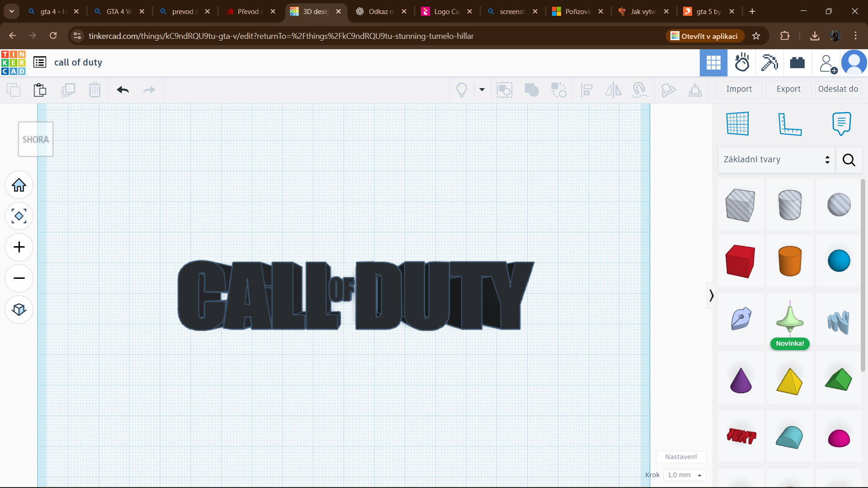The height and width of the screenshot is (488, 868).
Task: Select the Scribble shape
Action: 741,319
